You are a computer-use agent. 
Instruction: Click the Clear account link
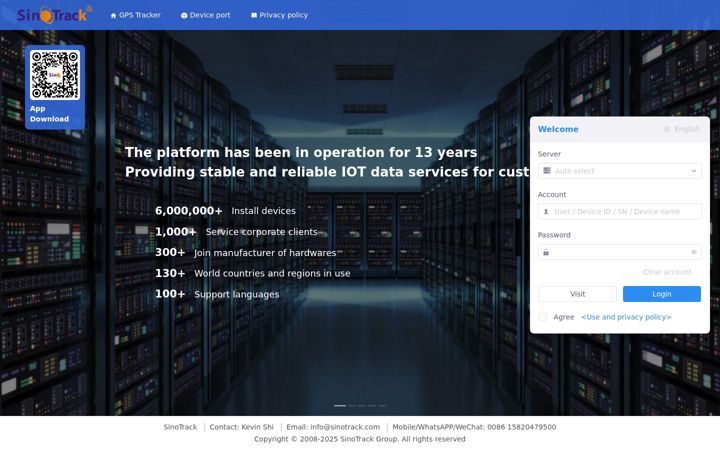coord(667,272)
